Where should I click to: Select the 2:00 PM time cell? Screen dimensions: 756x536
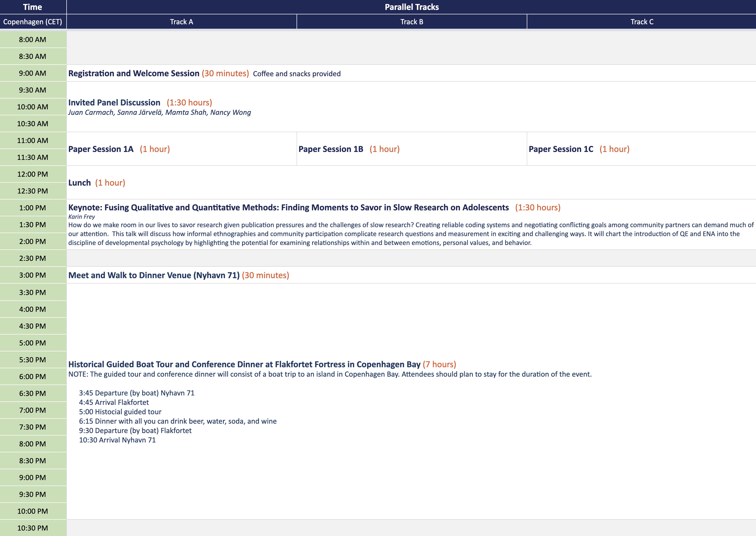click(x=33, y=242)
